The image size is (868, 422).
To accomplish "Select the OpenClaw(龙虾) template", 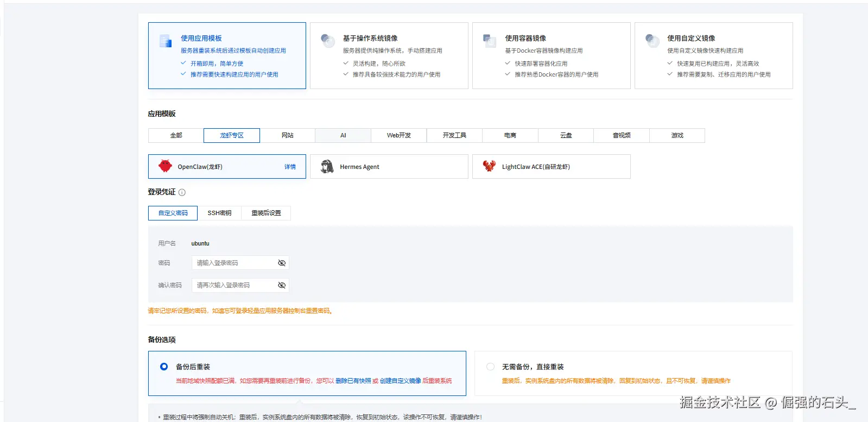I will (x=227, y=167).
